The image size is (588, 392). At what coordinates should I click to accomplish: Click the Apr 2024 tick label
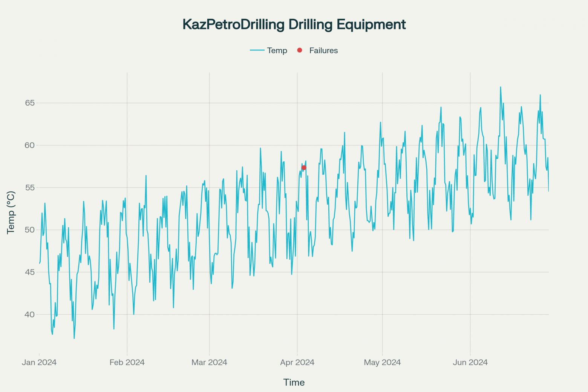pyautogui.click(x=297, y=362)
